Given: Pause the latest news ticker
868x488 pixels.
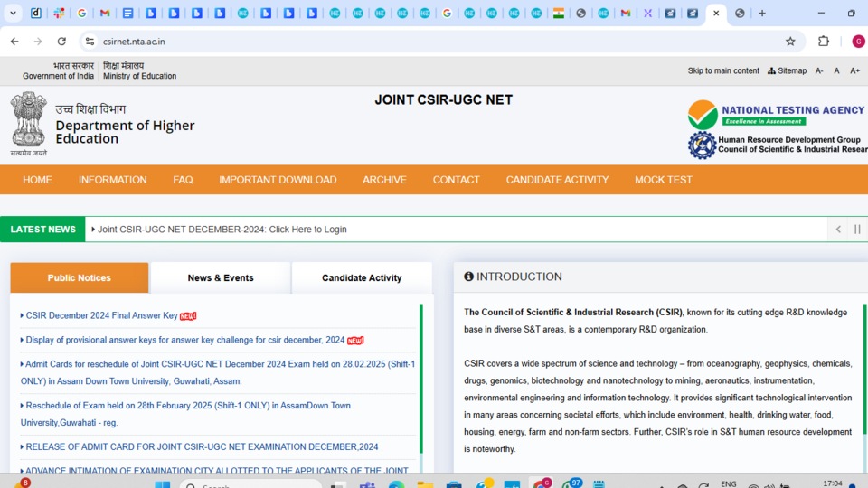Looking at the screenshot, I should click(x=857, y=229).
